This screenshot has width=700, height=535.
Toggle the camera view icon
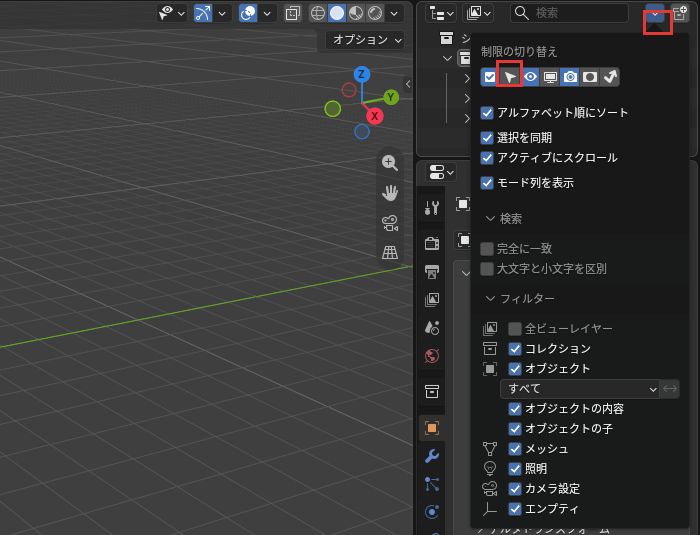390,223
